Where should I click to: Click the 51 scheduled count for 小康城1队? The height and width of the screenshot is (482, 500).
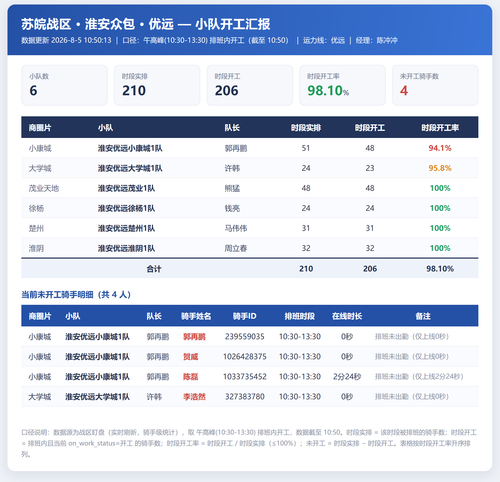coord(306,148)
